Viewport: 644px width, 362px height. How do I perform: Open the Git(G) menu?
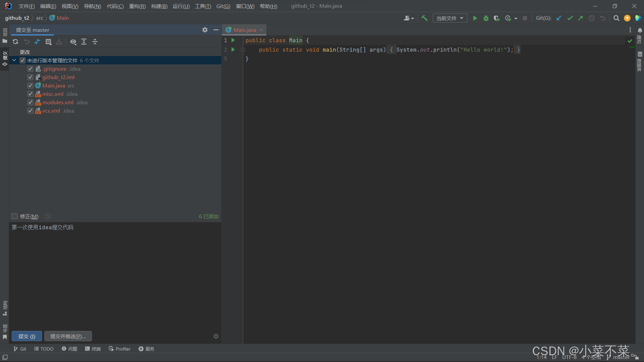(x=223, y=6)
